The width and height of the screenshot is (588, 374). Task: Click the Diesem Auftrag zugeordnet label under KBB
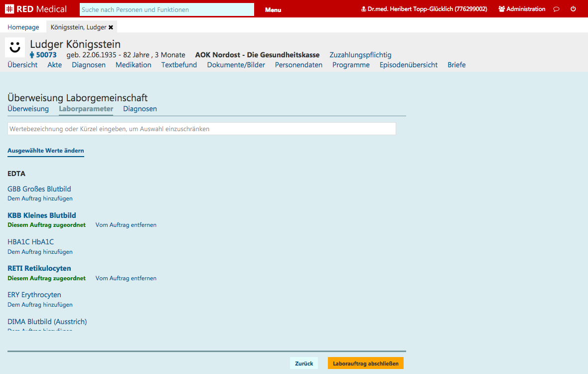coord(46,225)
